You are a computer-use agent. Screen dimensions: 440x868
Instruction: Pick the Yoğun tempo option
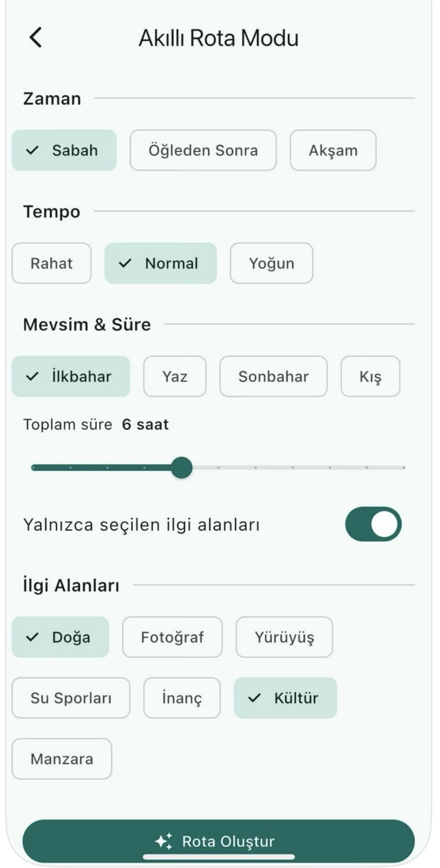point(271,263)
